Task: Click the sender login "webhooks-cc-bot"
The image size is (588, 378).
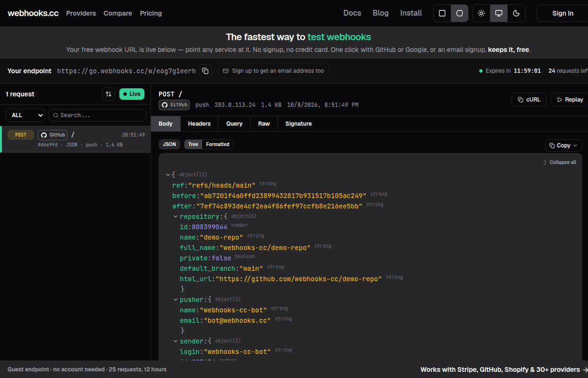Action: click(237, 352)
